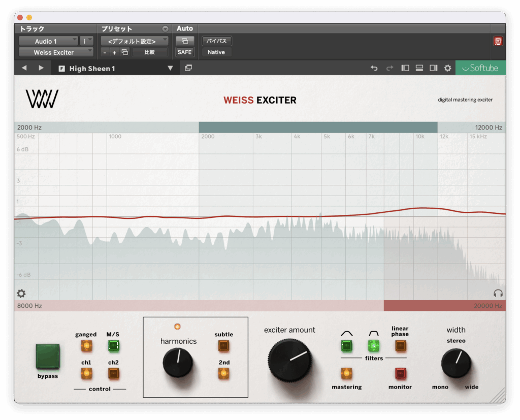Open analyzer settings gear icon
The height and width of the screenshot is (420, 520).
click(21, 293)
